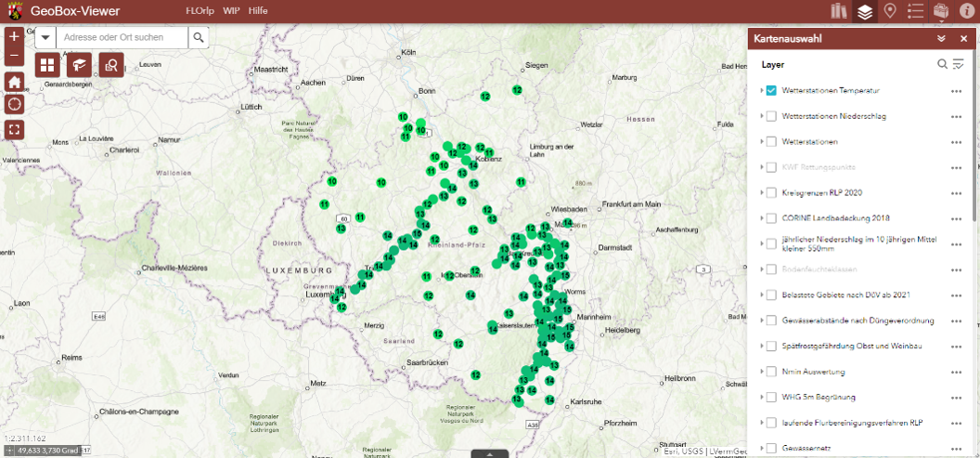
Task: Open the map fullscreen
Action: [14, 129]
